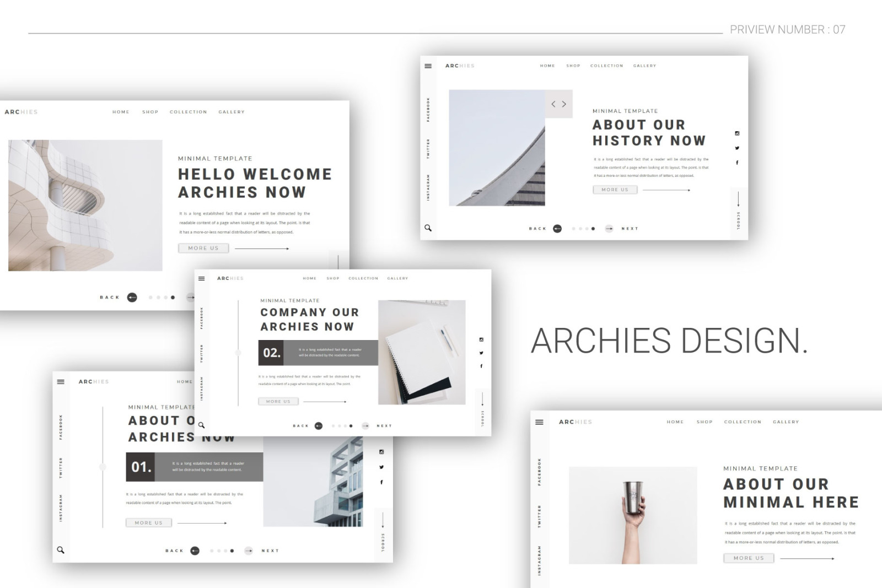Click the Twitter bird icon on the History slide
This screenshot has height=588, width=882.
pos(737,148)
